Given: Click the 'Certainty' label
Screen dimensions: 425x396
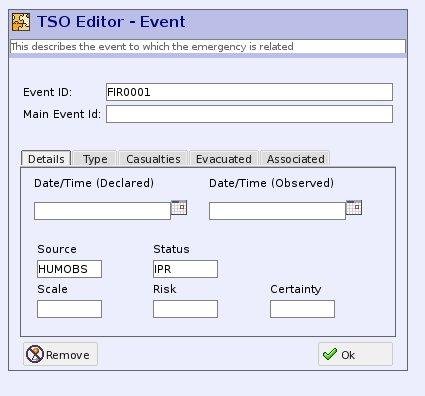Looking at the screenshot, I should (x=296, y=289).
